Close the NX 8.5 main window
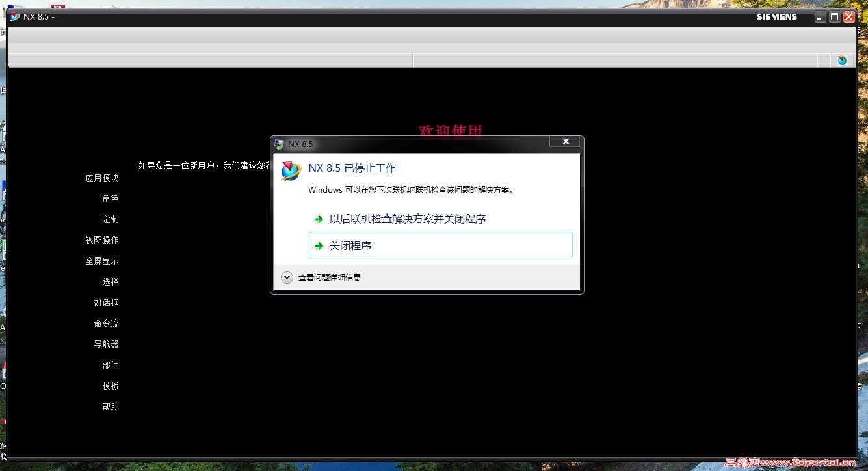Screen dimensions: 868x471 (849, 17)
